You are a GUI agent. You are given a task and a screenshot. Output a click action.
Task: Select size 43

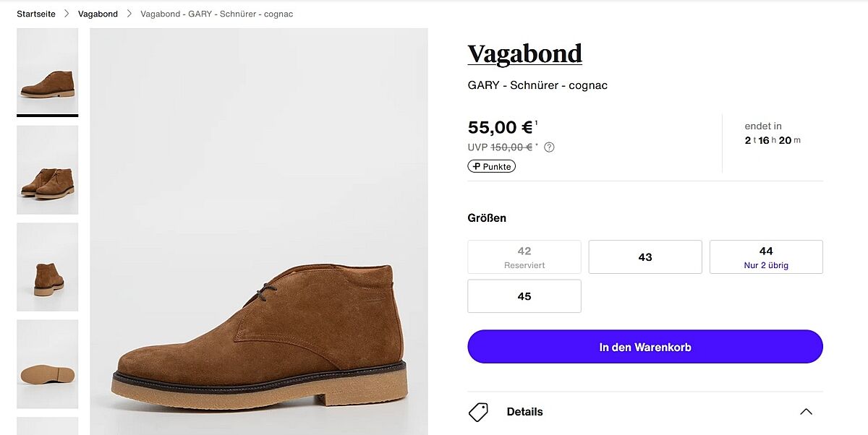[645, 257]
